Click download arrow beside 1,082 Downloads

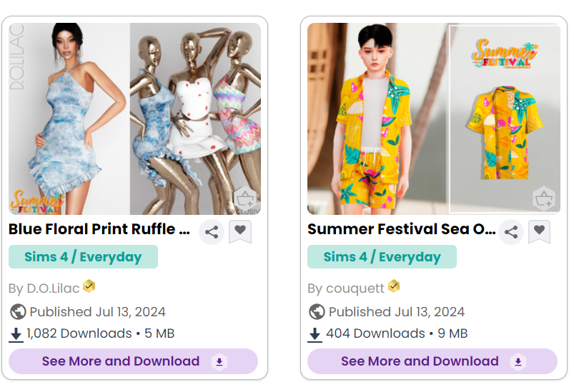coord(16,333)
